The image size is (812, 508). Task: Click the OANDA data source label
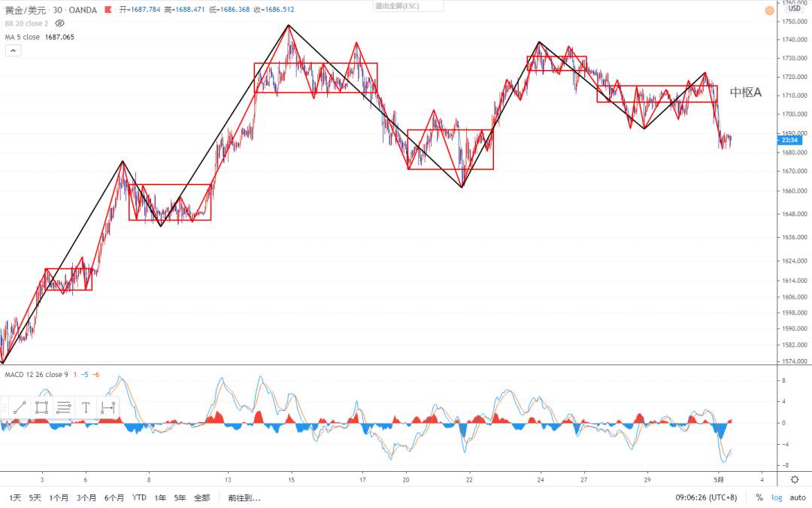point(83,10)
